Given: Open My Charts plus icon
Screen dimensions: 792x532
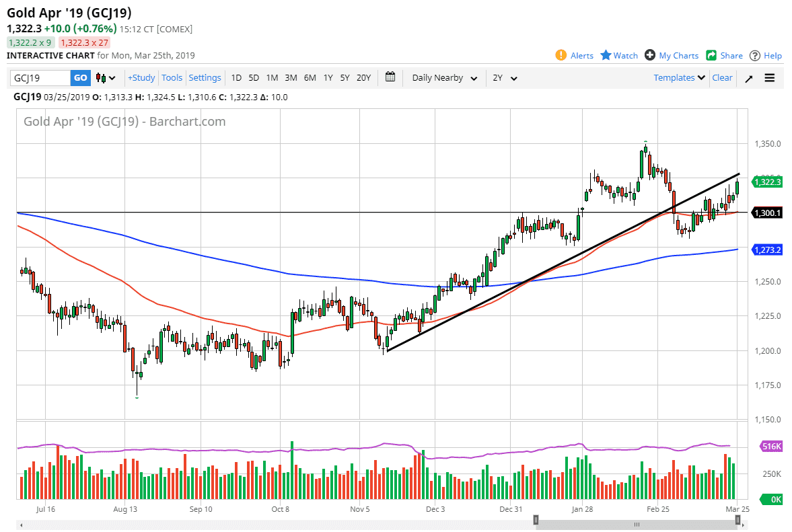Looking at the screenshot, I should click(650, 55).
